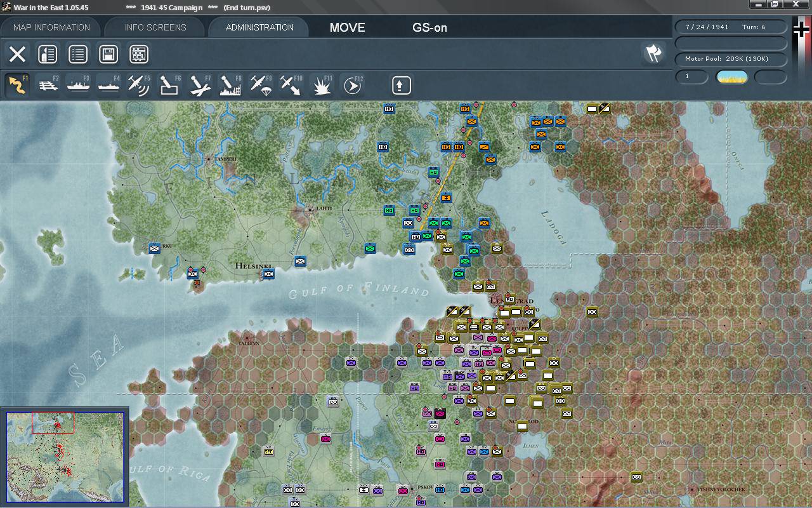Select the F4 amphibious ship icon
812x508 pixels.
(109, 85)
